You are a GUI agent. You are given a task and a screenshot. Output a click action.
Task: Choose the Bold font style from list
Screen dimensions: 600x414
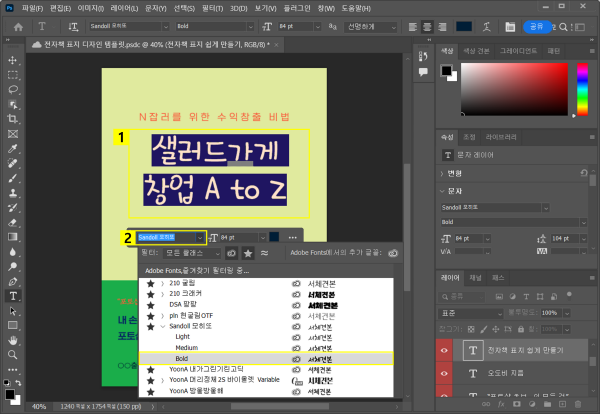(182, 358)
